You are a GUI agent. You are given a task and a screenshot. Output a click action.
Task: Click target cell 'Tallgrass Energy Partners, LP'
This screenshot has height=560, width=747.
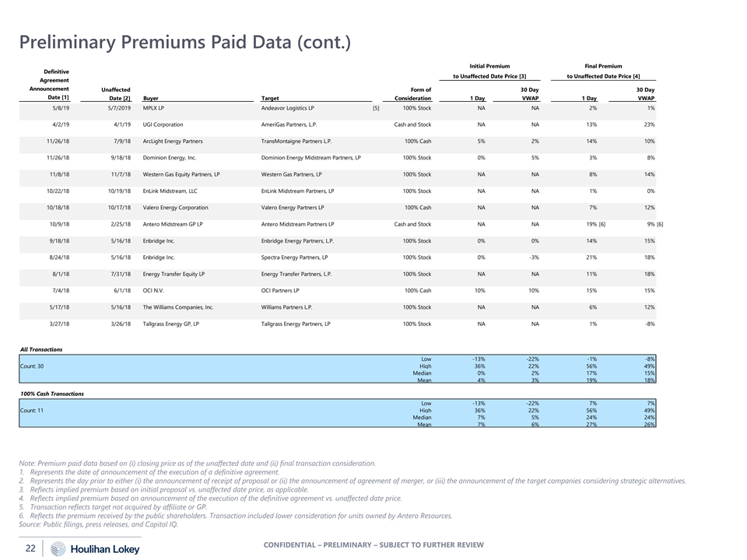[296, 324]
